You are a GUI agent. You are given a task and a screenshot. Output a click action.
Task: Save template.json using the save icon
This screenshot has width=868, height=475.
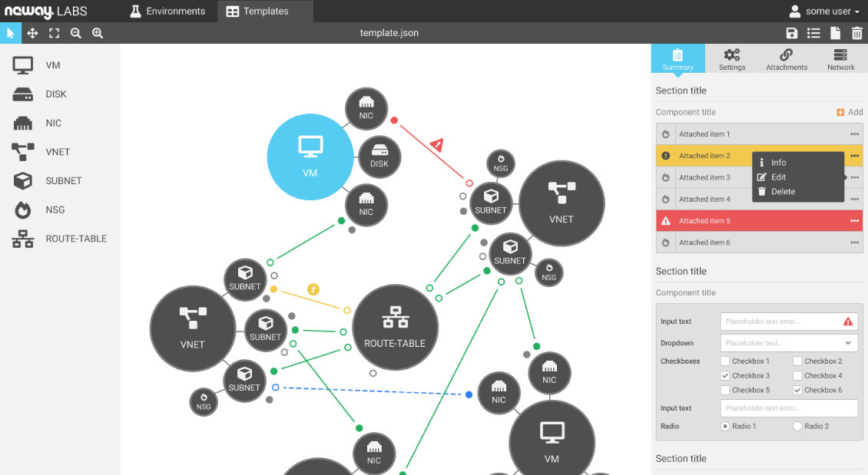point(791,33)
